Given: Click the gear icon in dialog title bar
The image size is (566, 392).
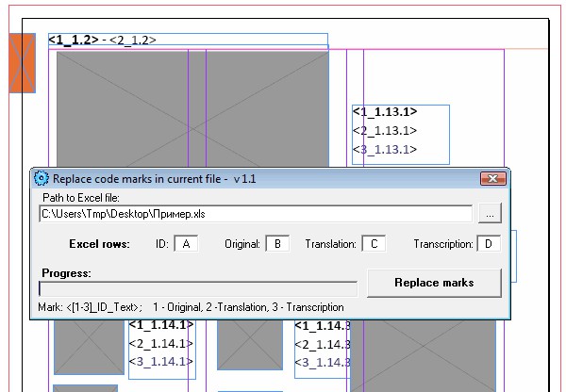Looking at the screenshot, I should [x=42, y=178].
